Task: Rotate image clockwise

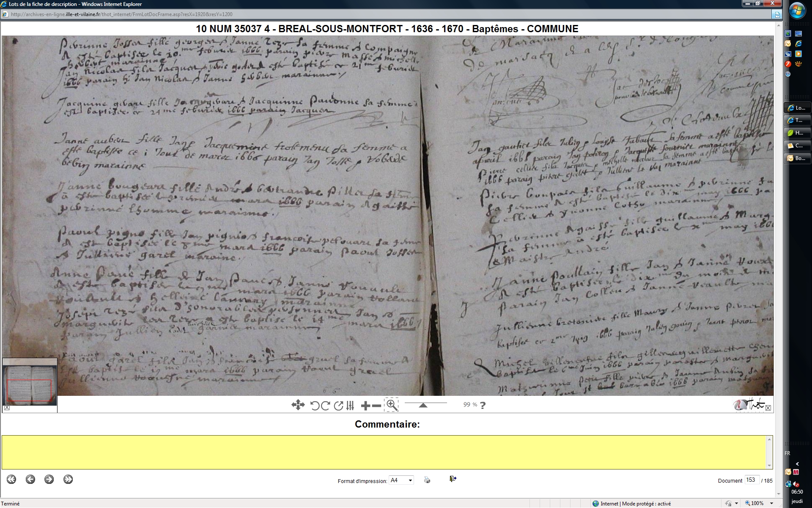Action: coord(325,406)
